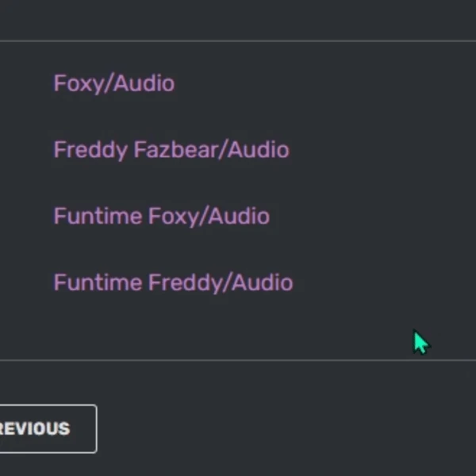Image resolution: width=476 pixels, height=476 pixels.
Task: Open the link labeled Funtime Foxy/Audio
Action: pos(161,217)
